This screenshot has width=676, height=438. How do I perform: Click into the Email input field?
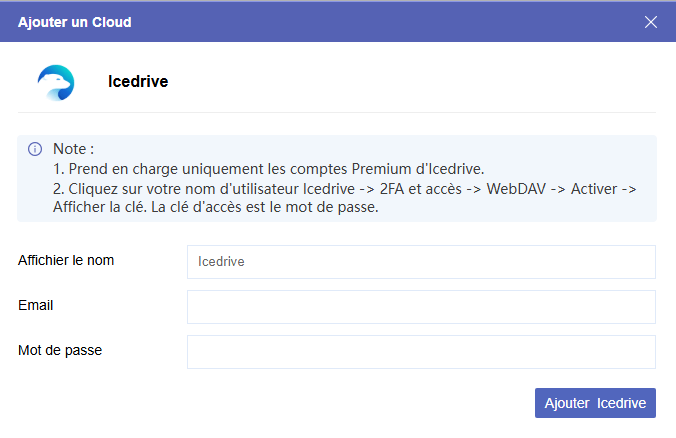pos(421,307)
